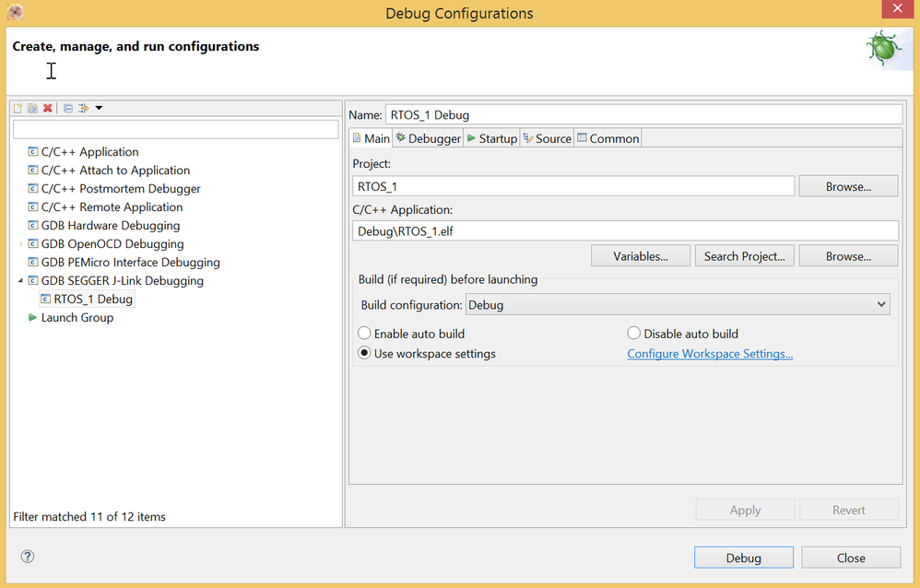Select the GDB Hardware Debugging entry

click(110, 225)
